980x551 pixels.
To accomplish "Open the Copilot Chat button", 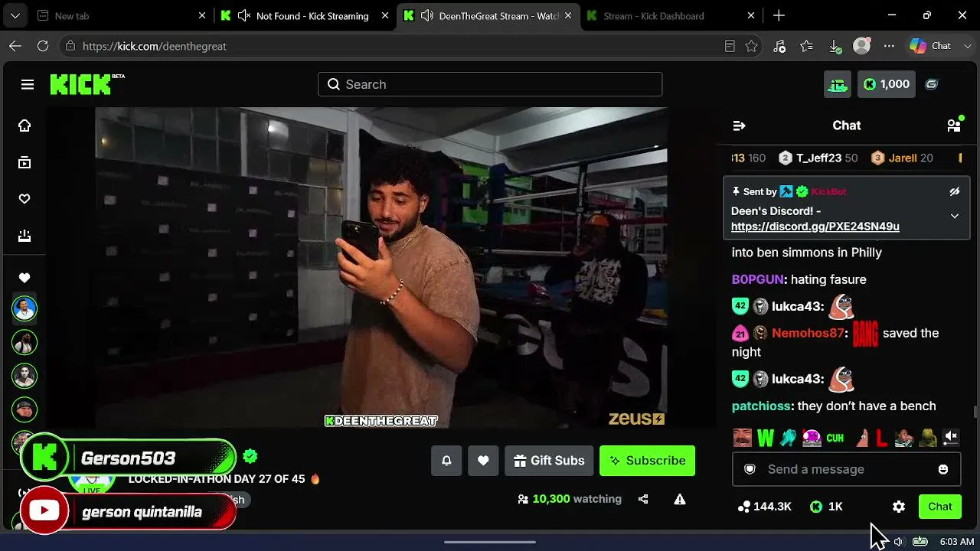I will click(931, 46).
